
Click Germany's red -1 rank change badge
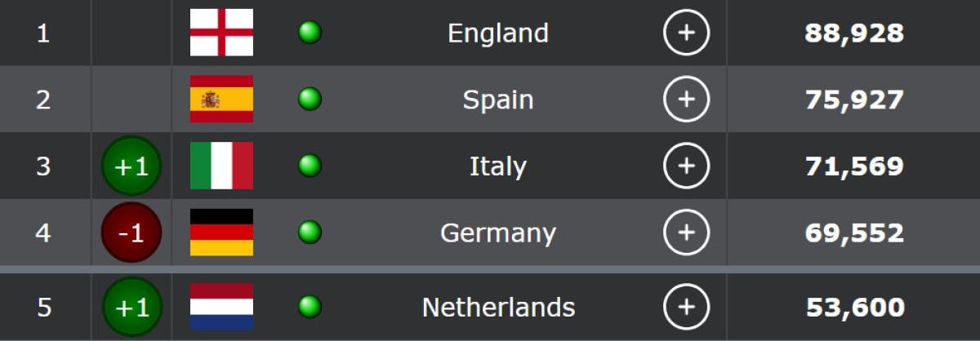[x=131, y=233]
